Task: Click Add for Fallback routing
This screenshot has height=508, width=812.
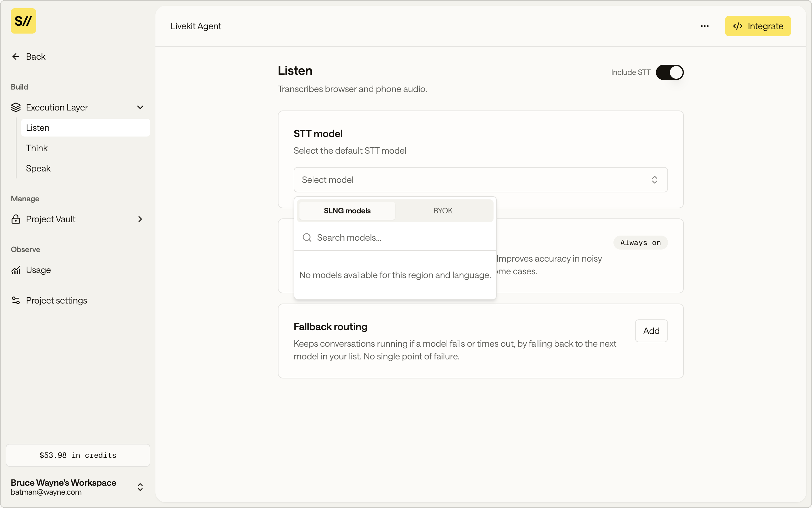Action: pos(651,331)
